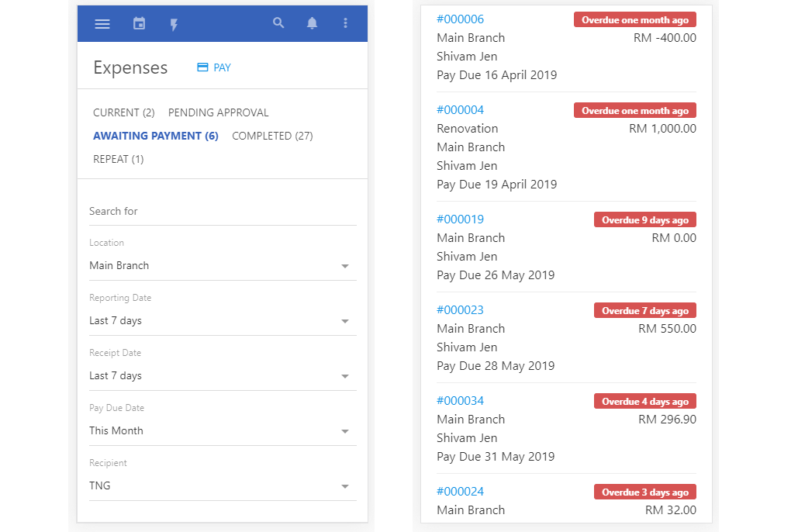Open search using the magnifier icon
Image resolution: width=798 pixels, height=532 pixels.
pos(278,23)
